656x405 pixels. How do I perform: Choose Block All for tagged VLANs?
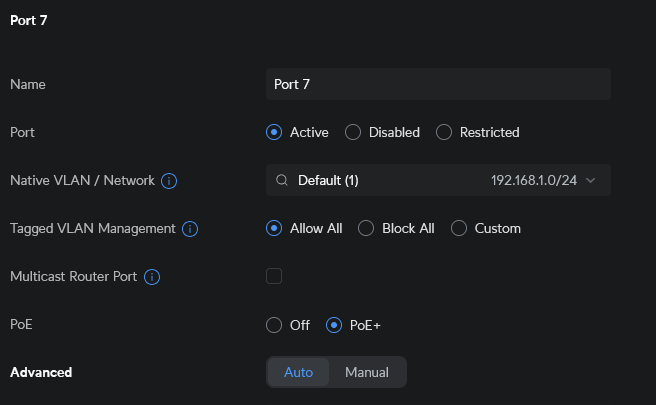click(x=366, y=228)
